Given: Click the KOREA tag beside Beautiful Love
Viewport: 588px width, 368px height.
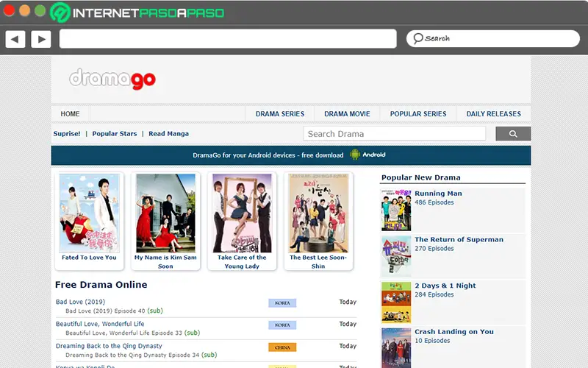Looking at the screenshot, I should pos(282,325).
